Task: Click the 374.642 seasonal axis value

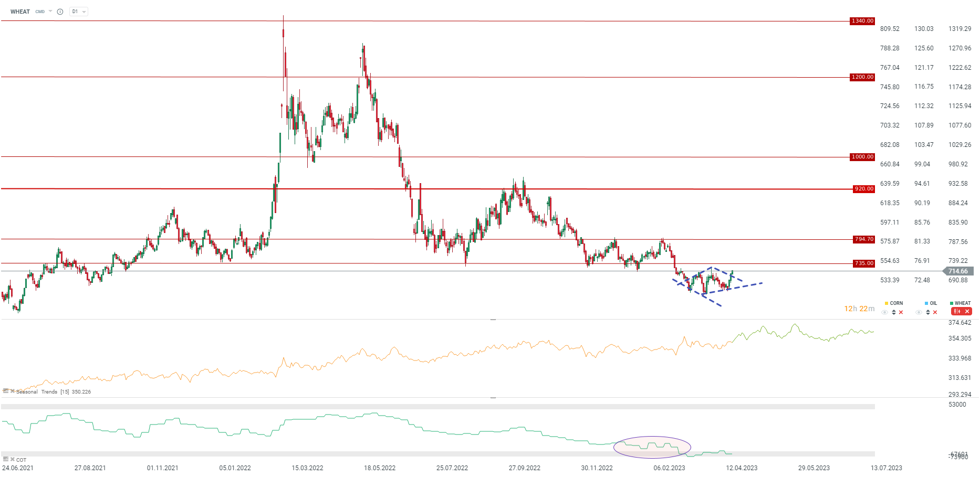Action: [960, 323]
